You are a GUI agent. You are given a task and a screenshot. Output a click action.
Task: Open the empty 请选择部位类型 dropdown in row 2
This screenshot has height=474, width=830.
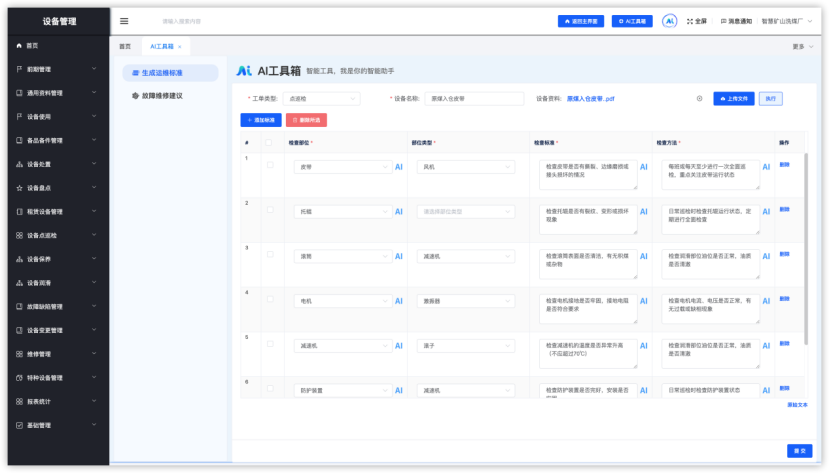tap(466, 211)
